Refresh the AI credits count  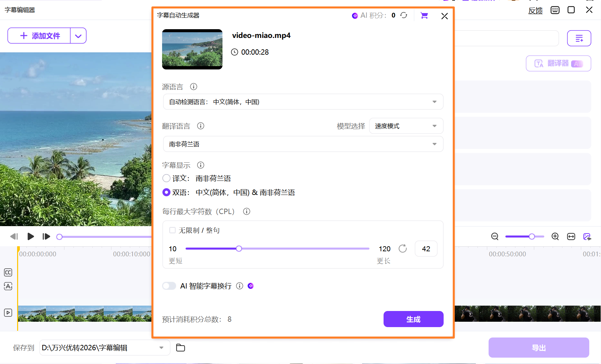tap(404, 15)
